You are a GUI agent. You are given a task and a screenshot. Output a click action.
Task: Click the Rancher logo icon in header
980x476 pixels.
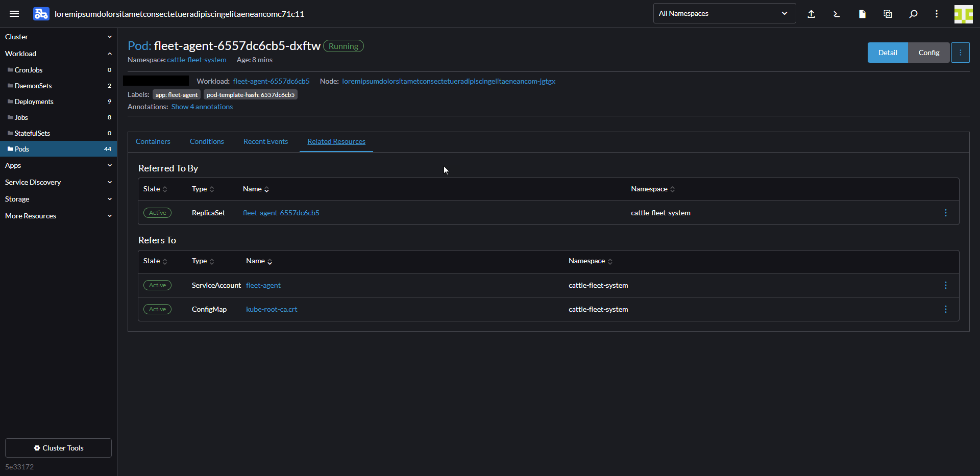click(41, 14)
